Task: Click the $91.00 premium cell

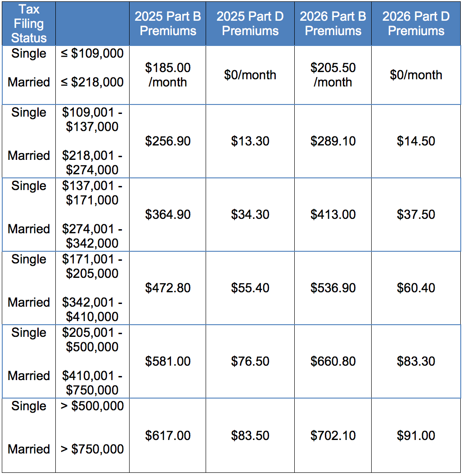Action: pyautogui.click(x=416, y=436)
